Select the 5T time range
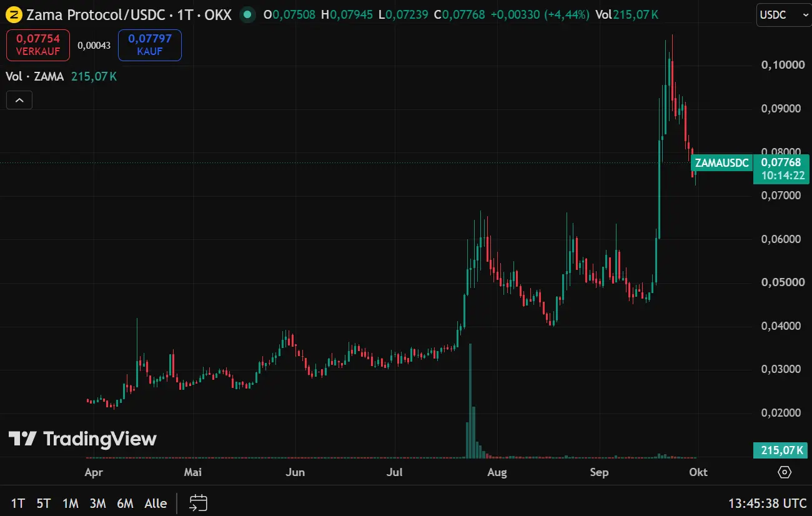 tap(43, 503)
